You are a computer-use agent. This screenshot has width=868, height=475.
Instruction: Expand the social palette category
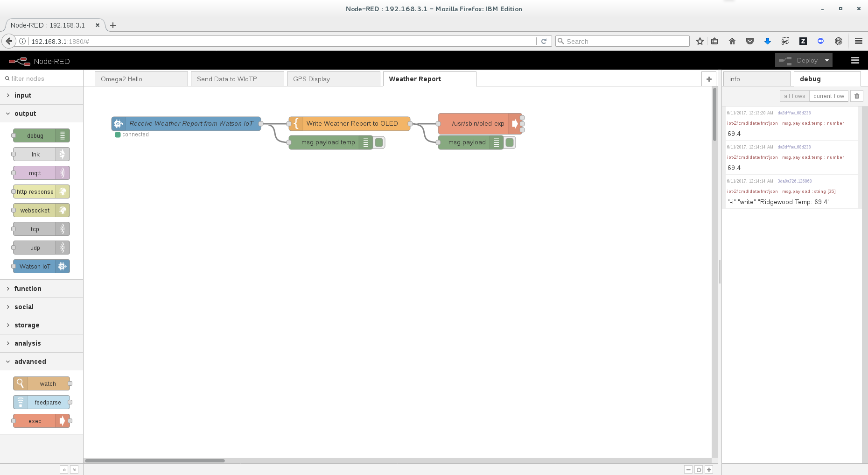point(42,307)
